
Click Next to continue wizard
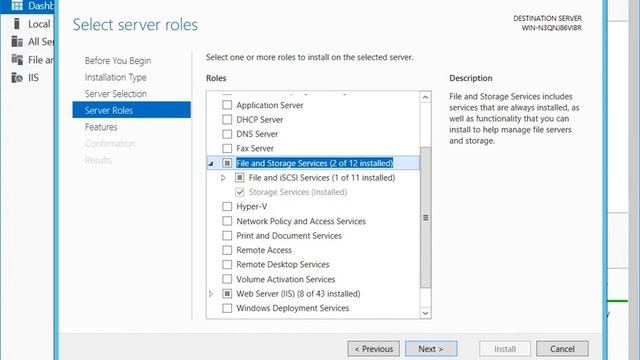(x=431, y=349)
